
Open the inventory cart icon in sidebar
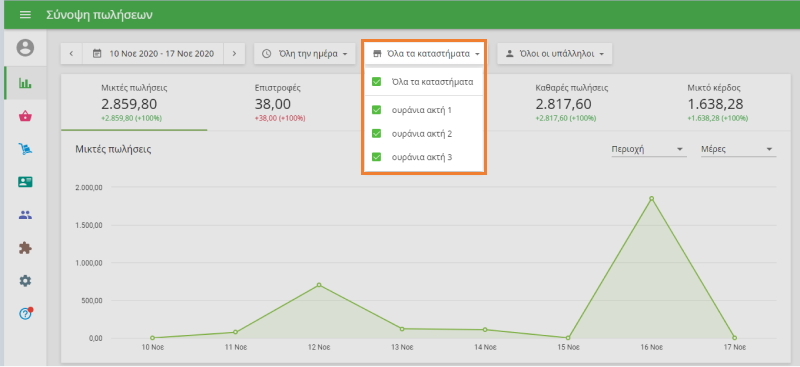(x=25, y=149)
